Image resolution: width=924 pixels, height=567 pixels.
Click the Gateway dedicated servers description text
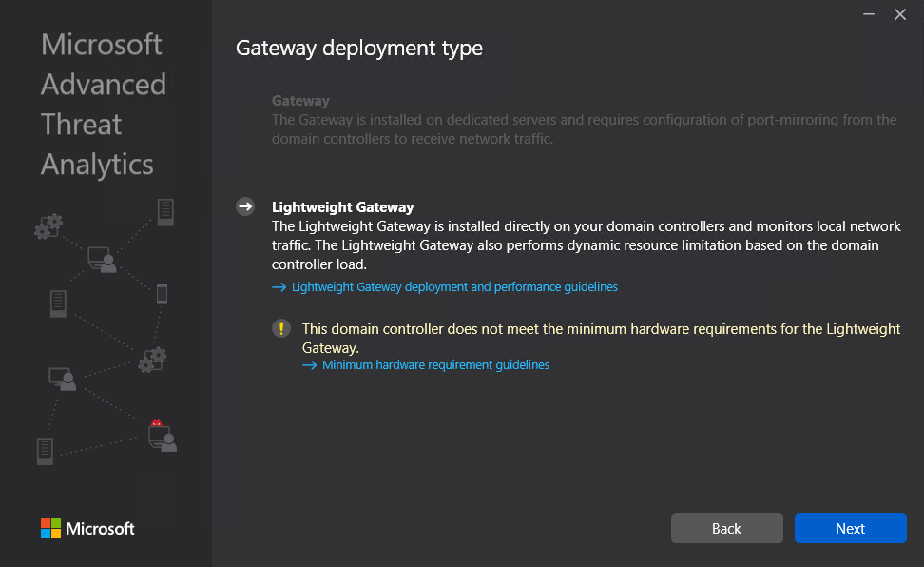(x=584, y=129)
